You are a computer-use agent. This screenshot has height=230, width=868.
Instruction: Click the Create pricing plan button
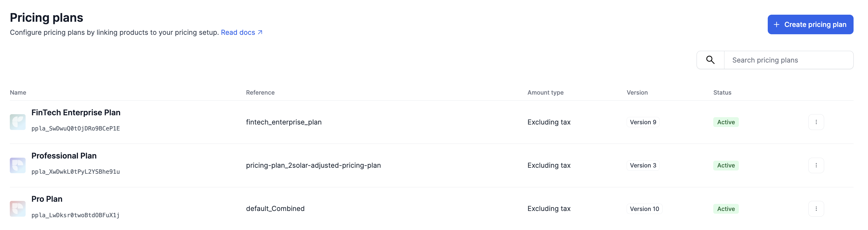[x=810, y=24]
